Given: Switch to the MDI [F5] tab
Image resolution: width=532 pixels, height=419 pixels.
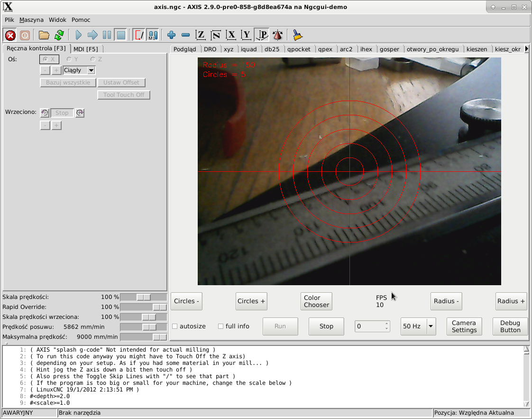Looking at the screenshot, I should click(x=85, y=49).
